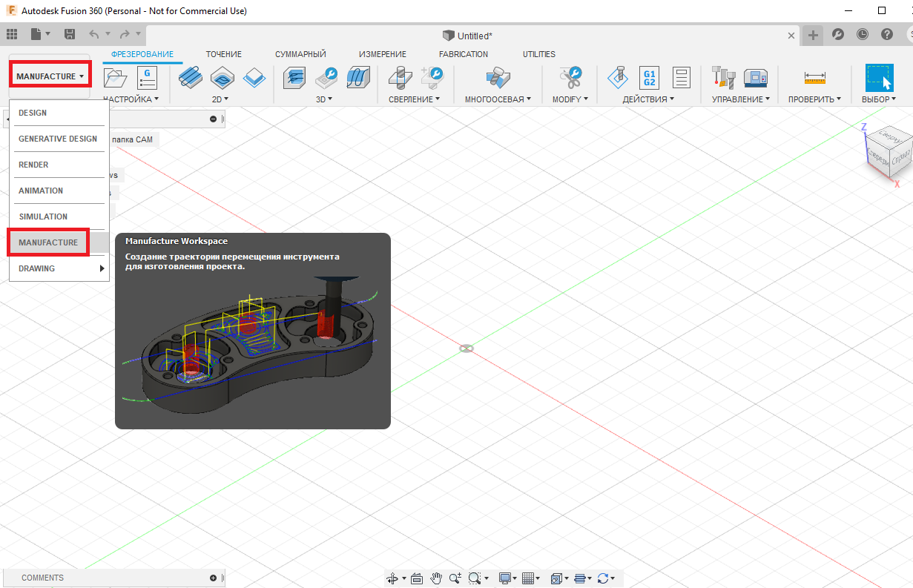
Task: Expand the ДЕЙСТВИЯ dropdown
Action: click(x=649, y=99)
